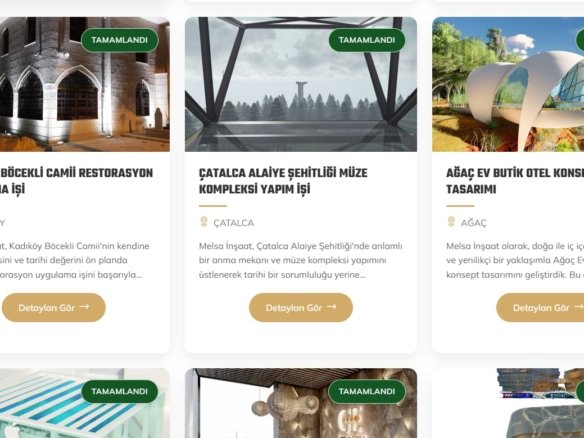This screenshot has width=584, height=438.
Task: Click arrow icon in Çatalca card's Detayları Gör button
Action: 331,307
